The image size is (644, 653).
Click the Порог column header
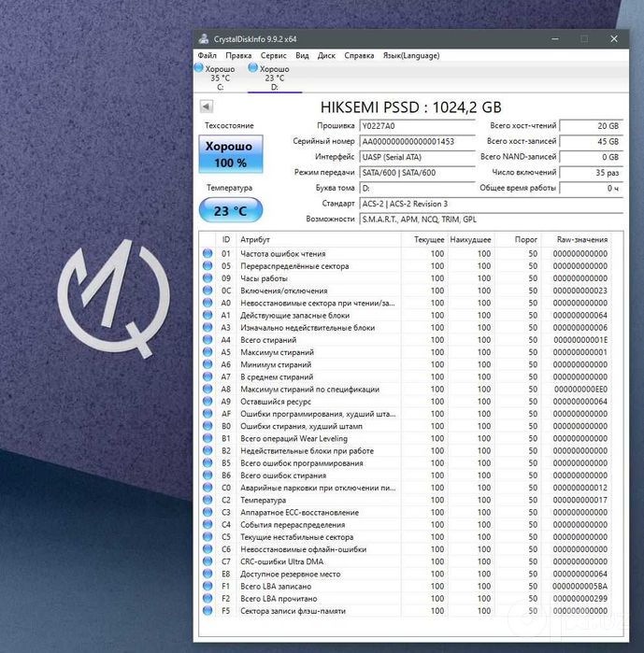(518, 239)
